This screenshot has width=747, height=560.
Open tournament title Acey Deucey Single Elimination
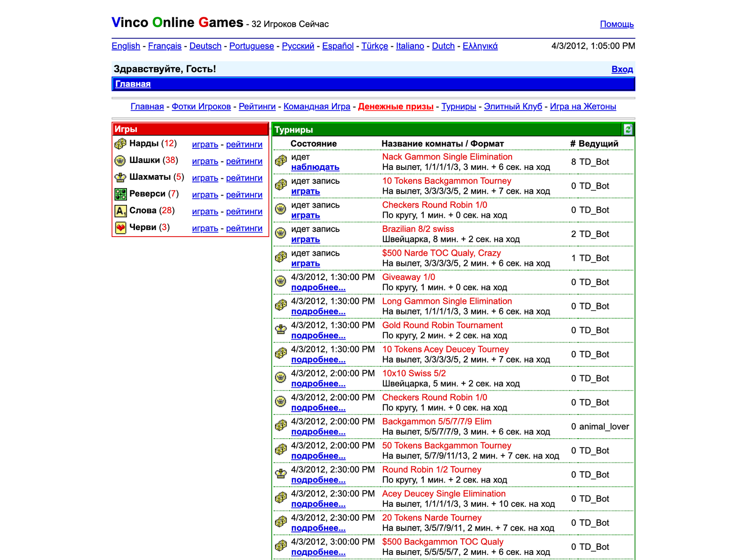tap(444, 494)
